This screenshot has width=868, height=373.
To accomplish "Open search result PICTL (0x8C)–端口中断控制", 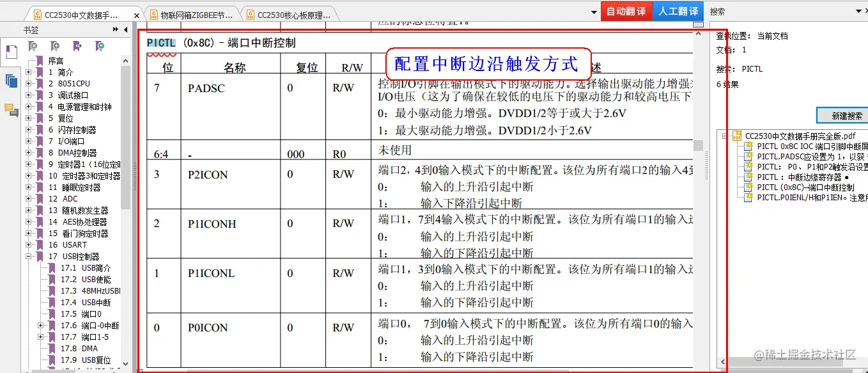I will pos(805,187).
